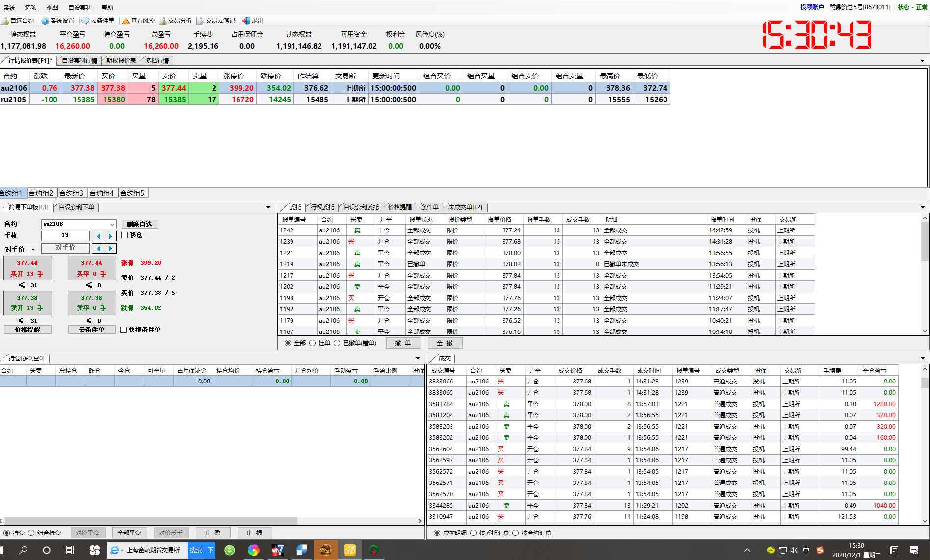Click the 撤单 button

point(403,343)
